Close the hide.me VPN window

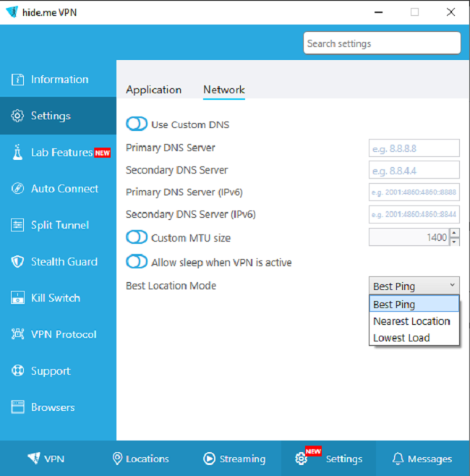[x=450, y=12]
